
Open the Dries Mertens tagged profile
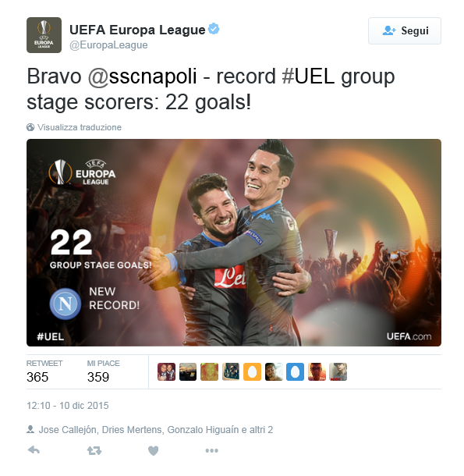click(132, 430)
